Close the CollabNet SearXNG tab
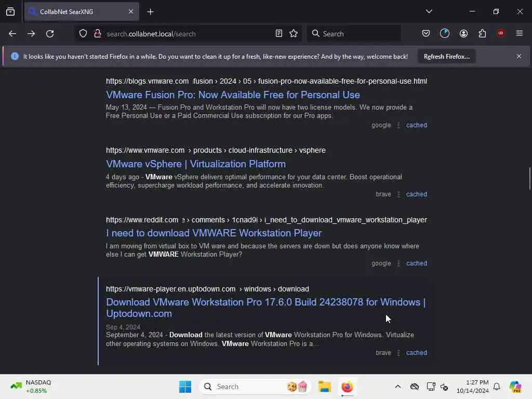The image size is (532, 399). pyautogui.click(x=131, y=11)
